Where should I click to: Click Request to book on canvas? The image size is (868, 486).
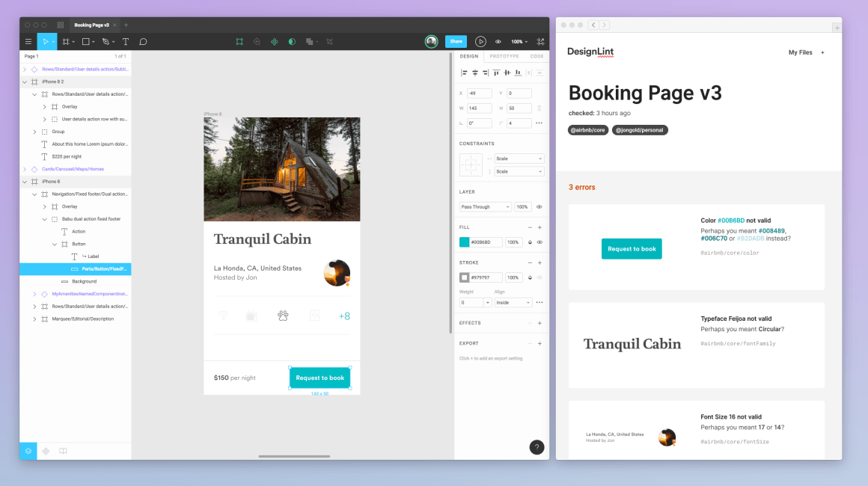[x=320, y=378]
